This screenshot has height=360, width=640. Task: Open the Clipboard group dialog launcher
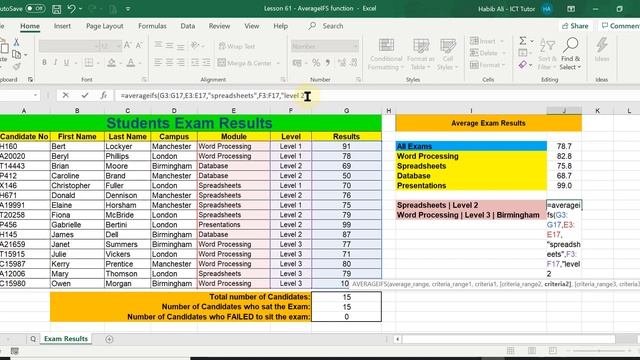pyautogui.click(x=30, y=80)
